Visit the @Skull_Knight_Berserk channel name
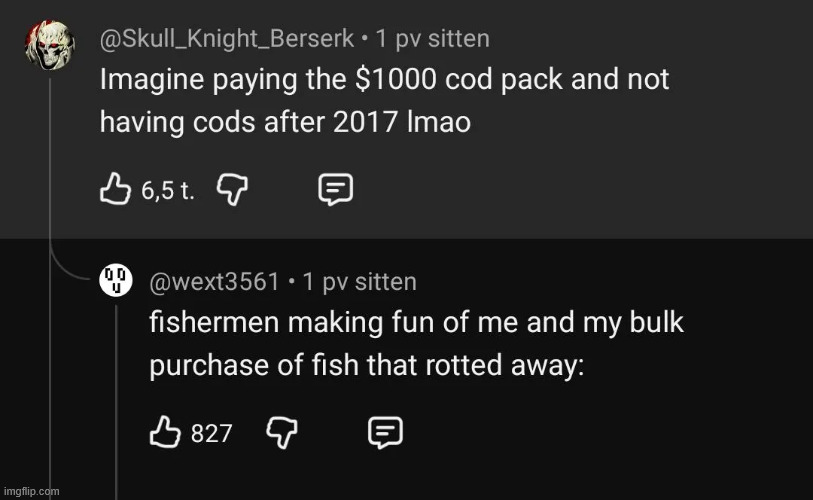The image size is (813, 500). click(x=227, y=39)
